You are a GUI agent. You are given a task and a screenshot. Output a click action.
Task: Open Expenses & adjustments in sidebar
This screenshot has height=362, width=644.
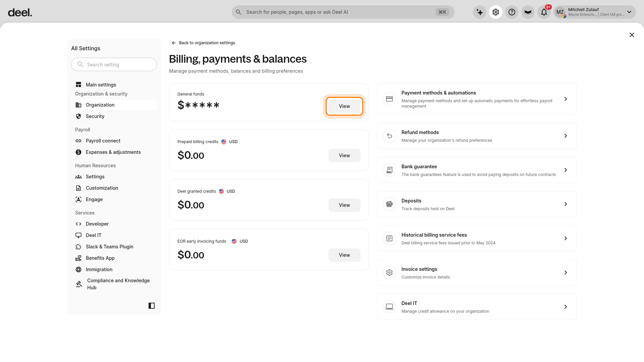(x=114, y=152)
